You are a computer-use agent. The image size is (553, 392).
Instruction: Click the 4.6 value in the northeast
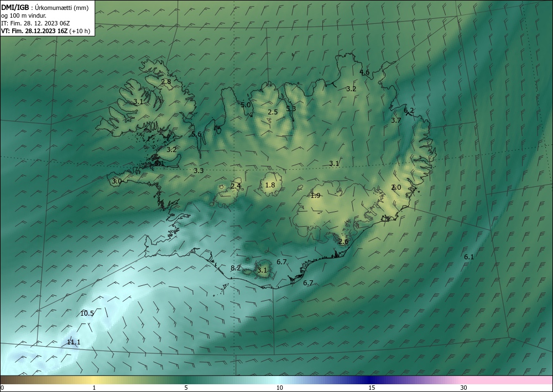364,72
